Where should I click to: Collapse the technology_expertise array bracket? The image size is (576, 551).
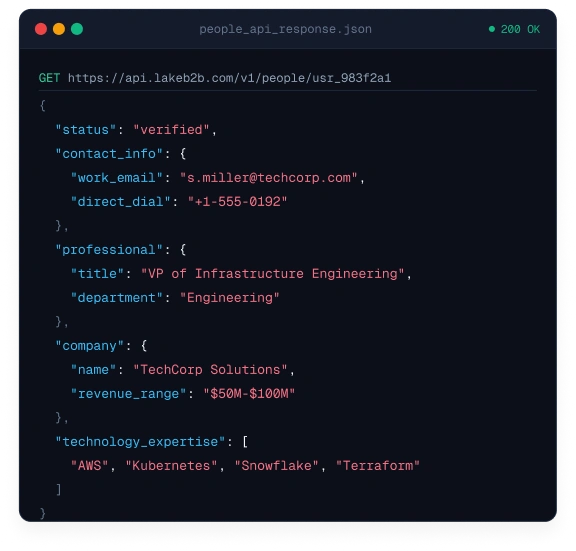point(245,442)
